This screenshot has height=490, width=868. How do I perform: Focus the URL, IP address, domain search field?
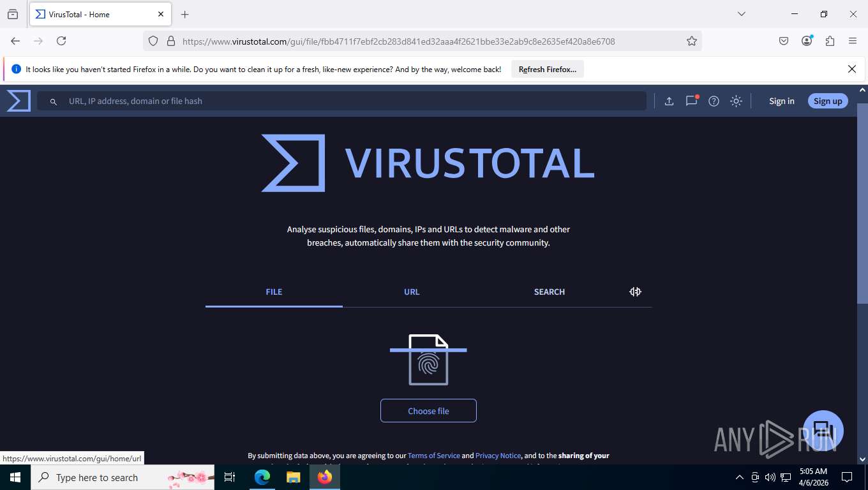coord(341,101)
